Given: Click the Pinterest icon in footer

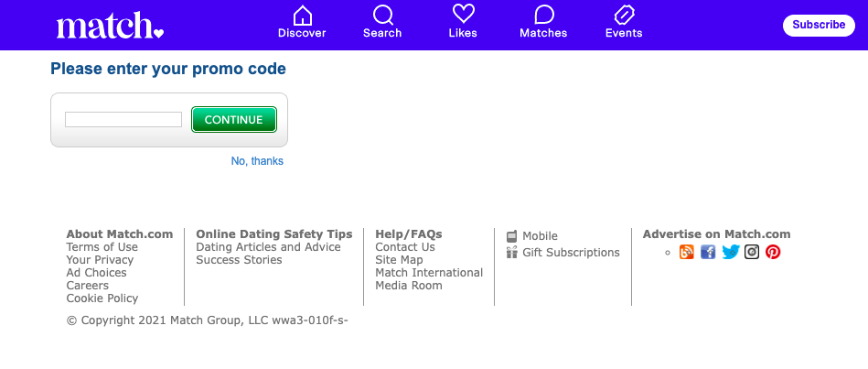Looking at the screenshot, I should pos(773,252).
